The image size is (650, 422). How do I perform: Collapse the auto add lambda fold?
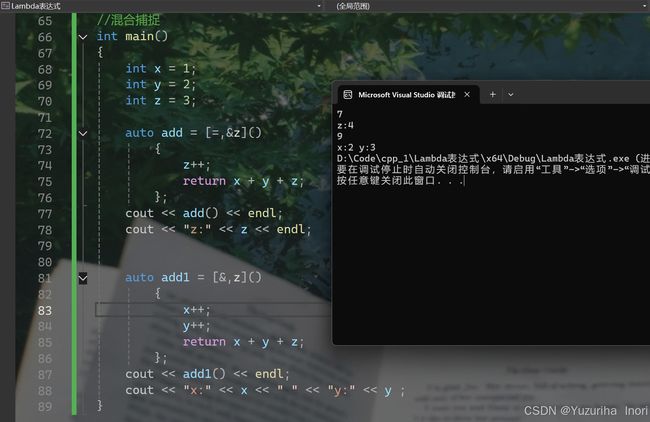coord(83,133)
